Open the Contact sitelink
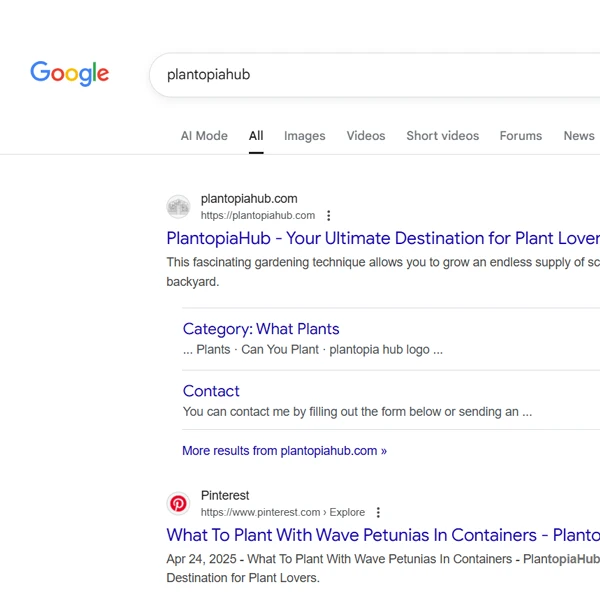This screenshot has width=600, height=600. 211,391
